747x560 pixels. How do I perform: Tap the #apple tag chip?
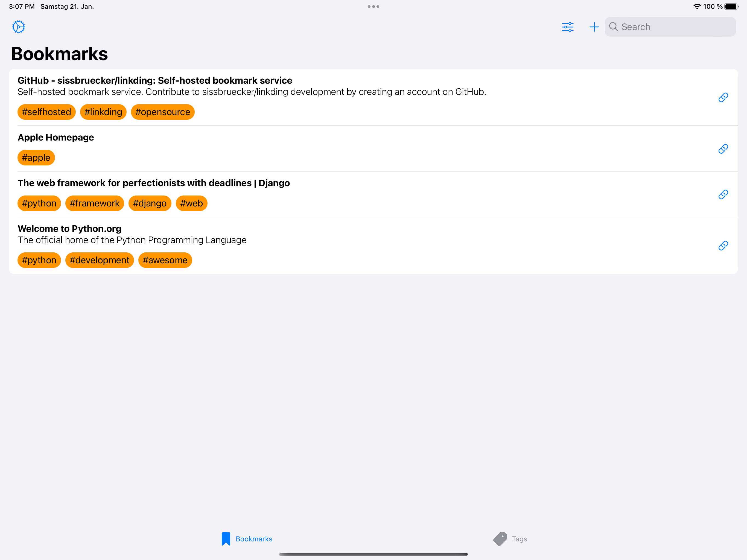click(36, 158)
